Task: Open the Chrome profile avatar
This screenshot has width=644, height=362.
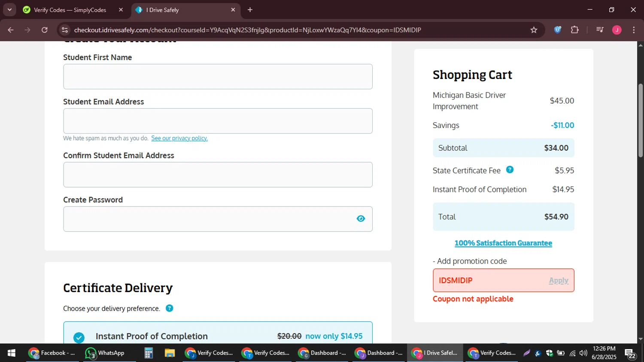Action: tap(617, 30)
